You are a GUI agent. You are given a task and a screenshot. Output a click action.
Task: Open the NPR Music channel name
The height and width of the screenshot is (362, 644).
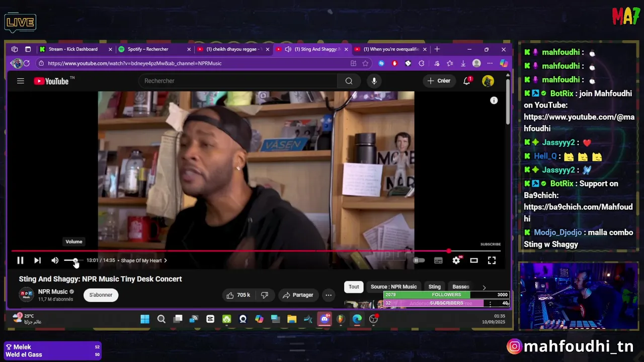(x=53, y=292)
